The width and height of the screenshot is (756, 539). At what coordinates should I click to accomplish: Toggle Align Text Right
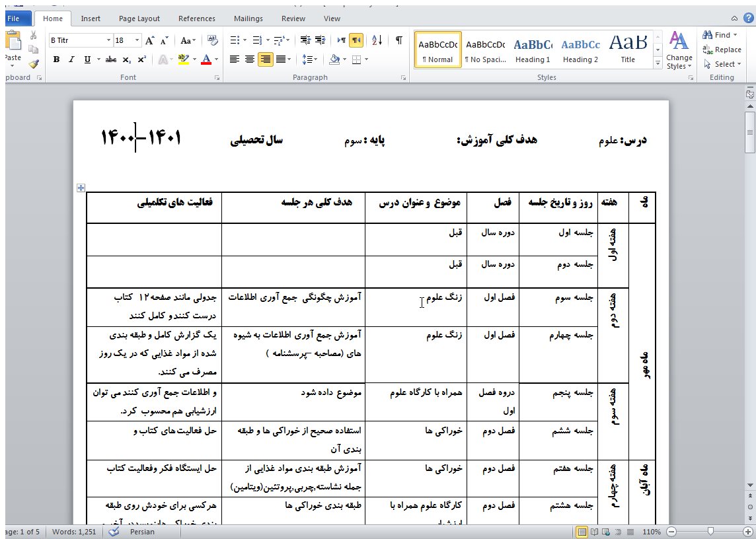[265, 59]
